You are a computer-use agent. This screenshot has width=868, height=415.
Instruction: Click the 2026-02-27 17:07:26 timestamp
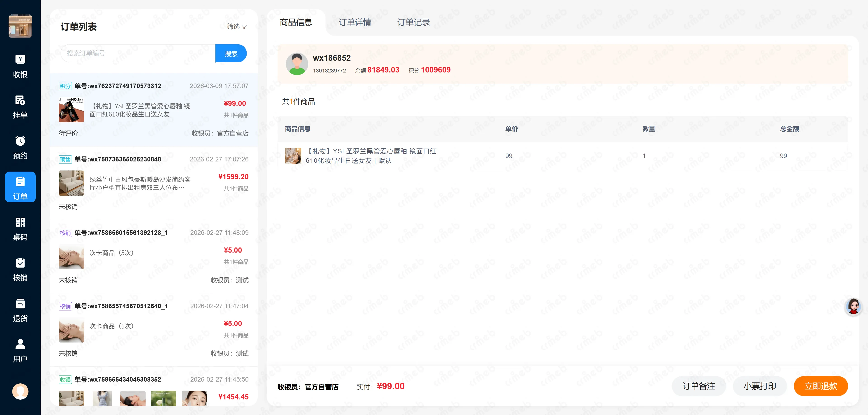pyautogui.click(x=219, y=159)
